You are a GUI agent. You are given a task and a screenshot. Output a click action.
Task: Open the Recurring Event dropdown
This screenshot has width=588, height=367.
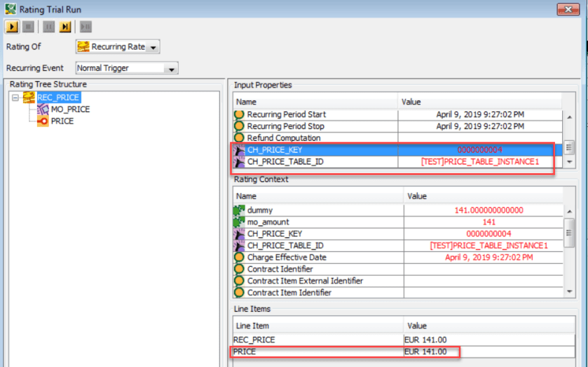point(170,69)
